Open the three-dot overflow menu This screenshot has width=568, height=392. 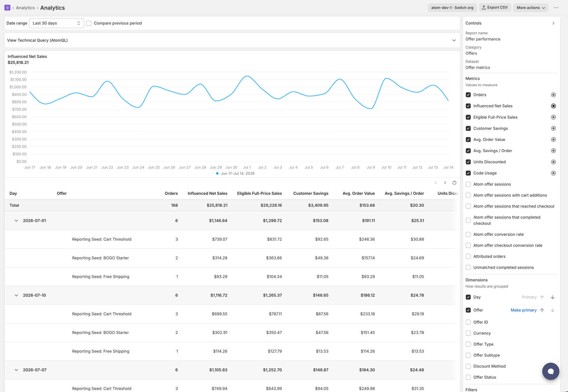[556, 8]
